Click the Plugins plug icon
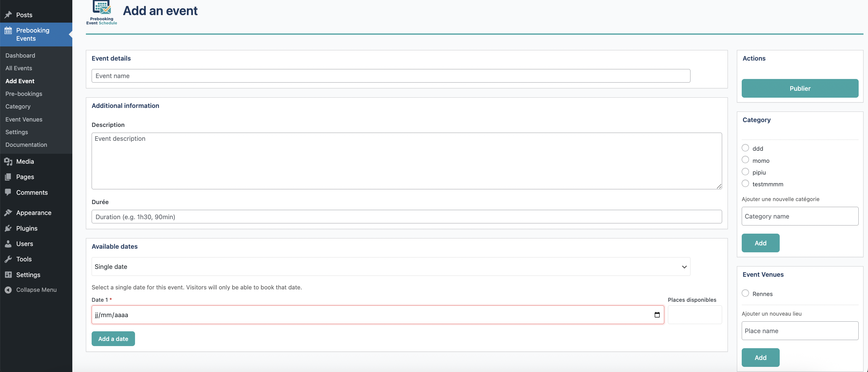This screenshot has width=868, height=372. pyautogui.click(x=8, y=228)
